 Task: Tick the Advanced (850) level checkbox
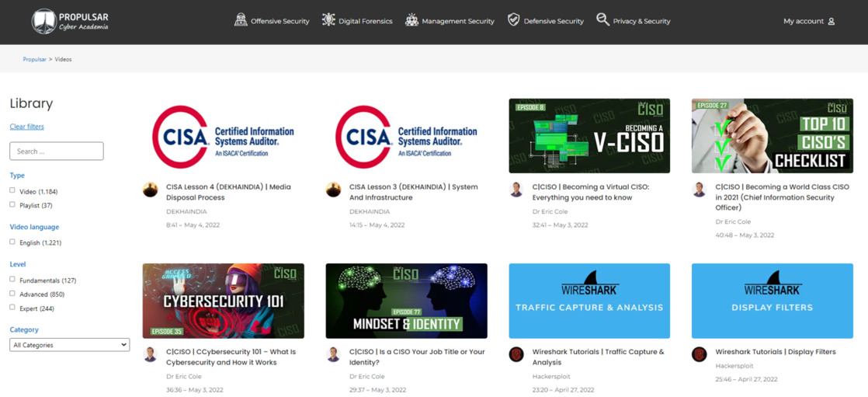point(12,294)
